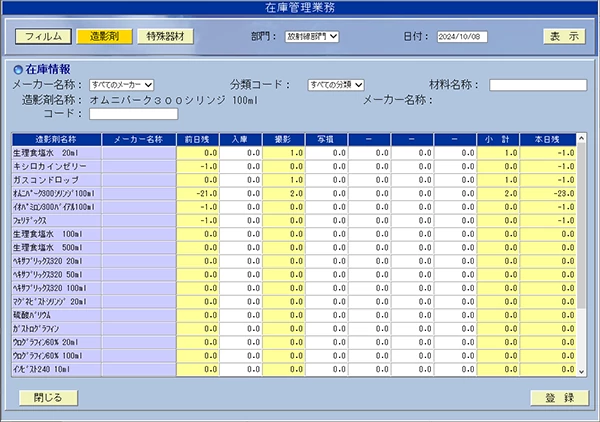Switch to the フィルム tab
Image resolution: width=600 pixels, height=422 pixels.
[43, 36]
